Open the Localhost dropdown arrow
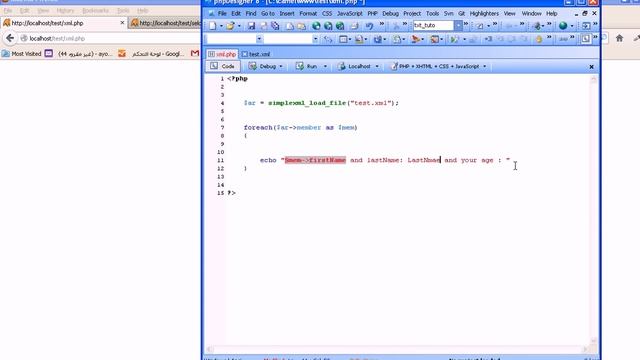Viewport: 640px width, 360px height. [377, 66]
